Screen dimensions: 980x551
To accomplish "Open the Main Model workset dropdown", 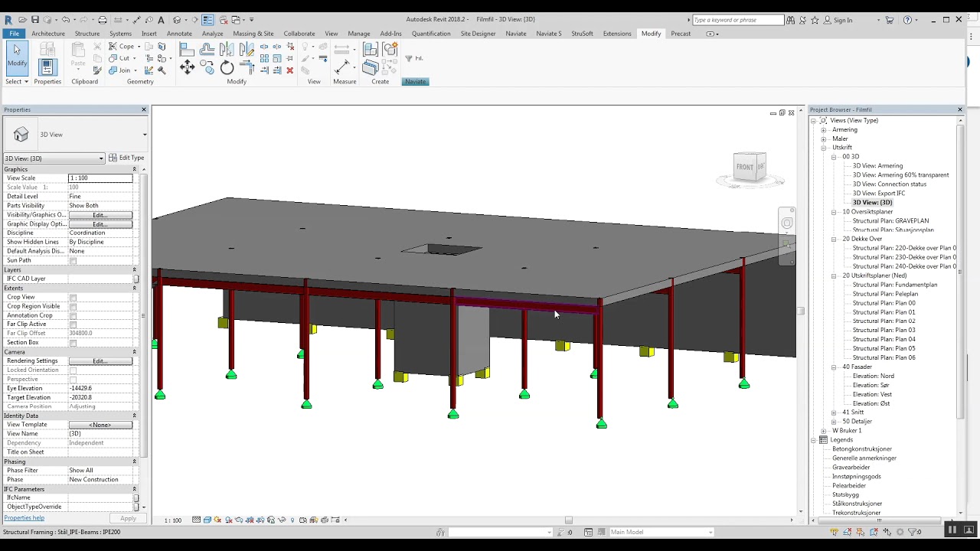I will click(661, 532).
